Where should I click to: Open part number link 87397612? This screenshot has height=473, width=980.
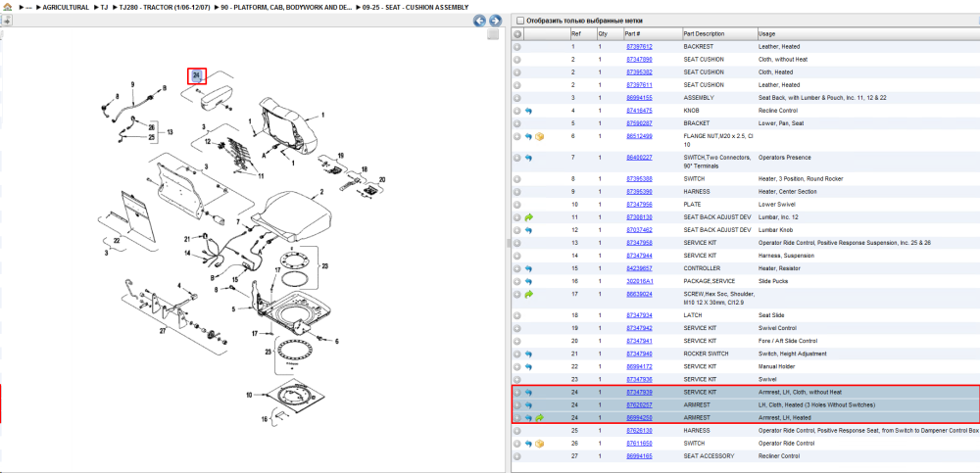(639, 47)
